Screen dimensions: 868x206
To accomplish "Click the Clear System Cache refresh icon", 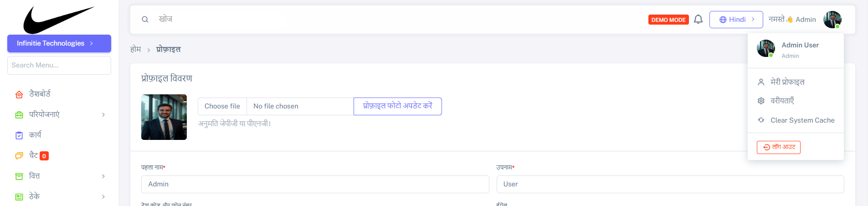I will tap(761, 120).
